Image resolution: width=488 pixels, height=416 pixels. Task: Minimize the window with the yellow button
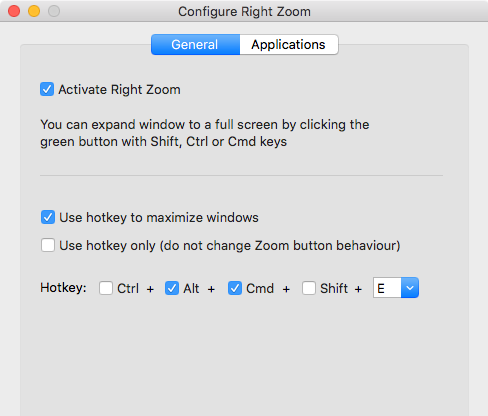(x=34, y=11)
